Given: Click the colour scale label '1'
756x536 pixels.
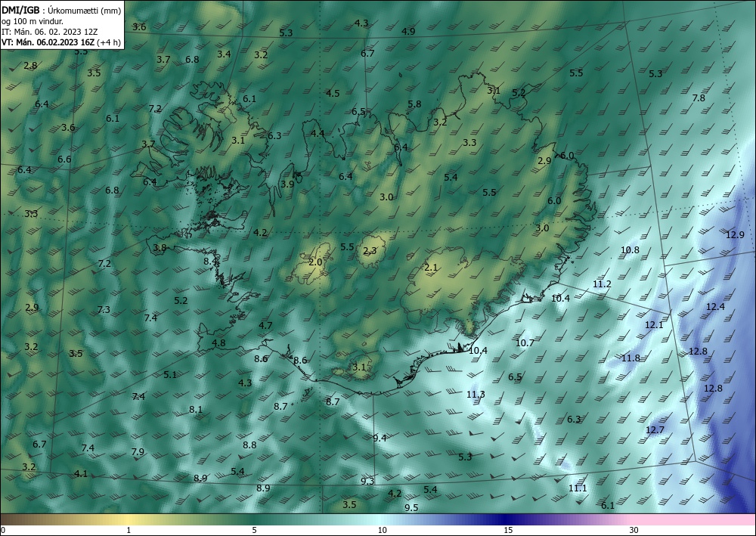Looking at the screenshot, I should (129, 531).
